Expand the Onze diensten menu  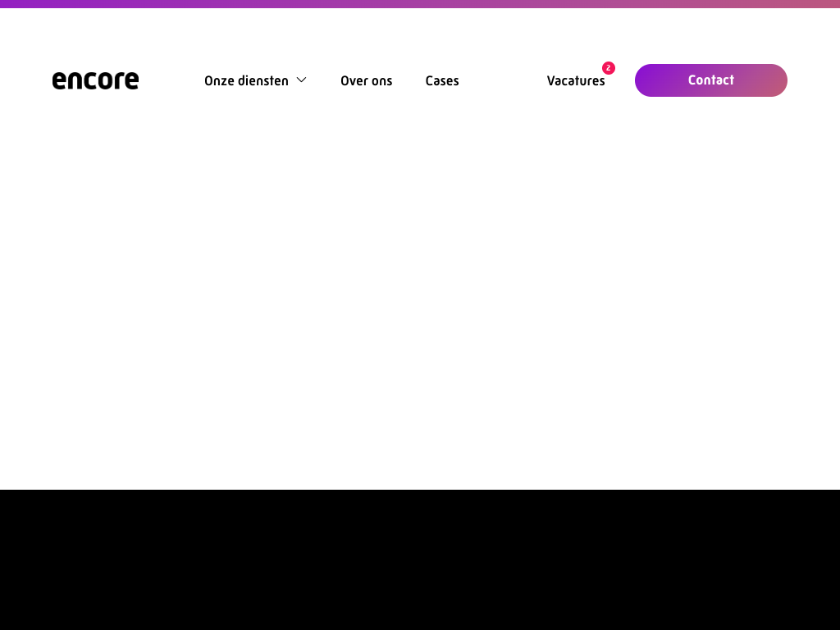pyautogui.click(x=254, y=80)
